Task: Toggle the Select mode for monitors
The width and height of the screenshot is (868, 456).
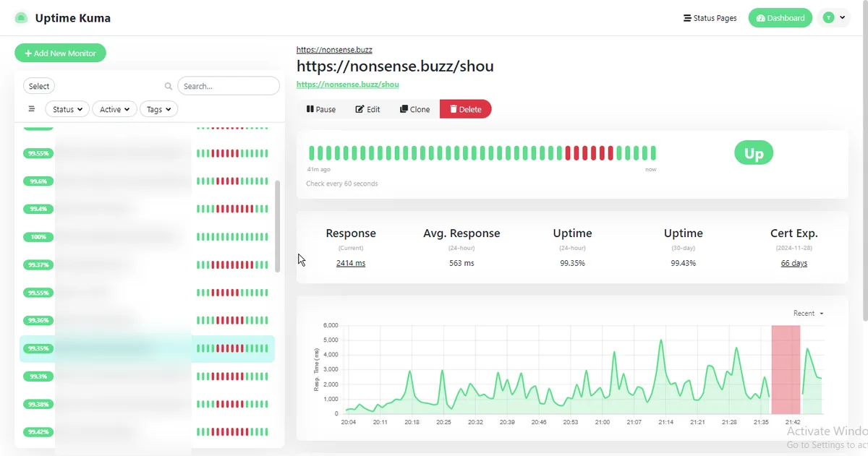Action: pos(39,86)
